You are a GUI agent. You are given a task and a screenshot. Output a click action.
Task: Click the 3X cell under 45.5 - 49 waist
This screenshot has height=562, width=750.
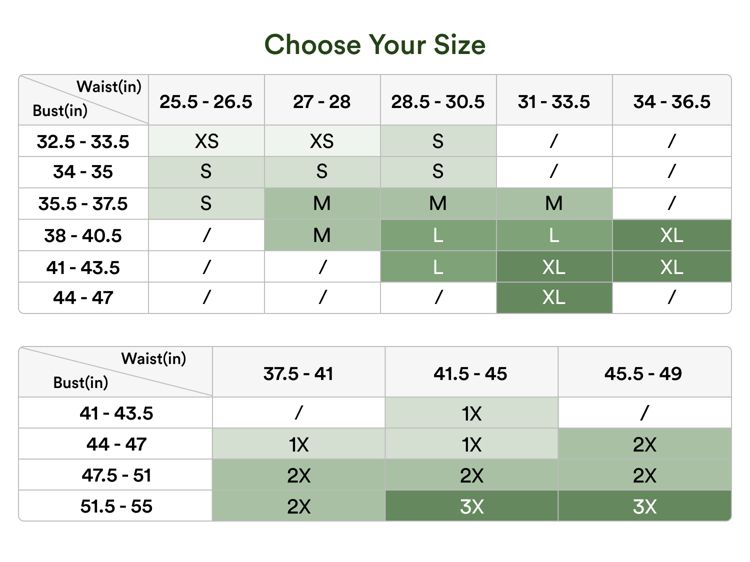tap(644, 506)
